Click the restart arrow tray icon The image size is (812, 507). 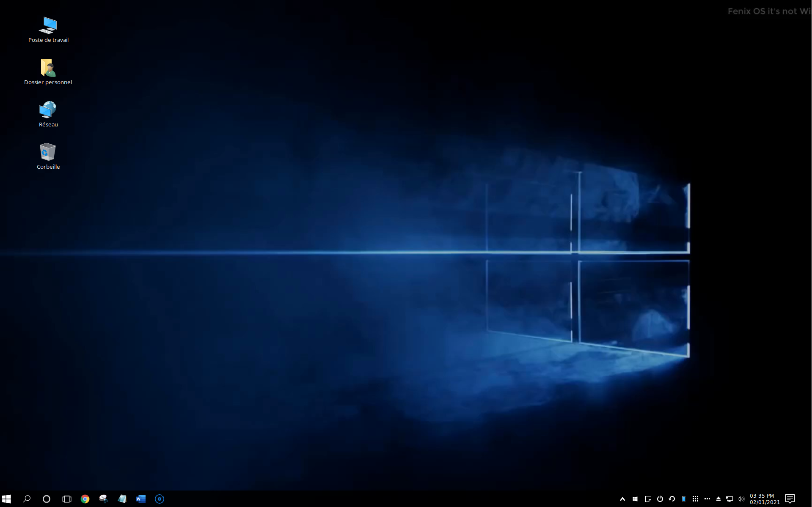(672, 499)
